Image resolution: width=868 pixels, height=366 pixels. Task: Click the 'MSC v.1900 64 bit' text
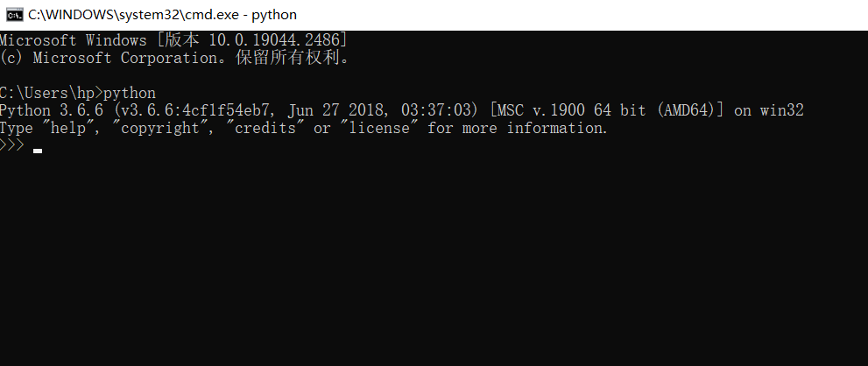point(571,110)
